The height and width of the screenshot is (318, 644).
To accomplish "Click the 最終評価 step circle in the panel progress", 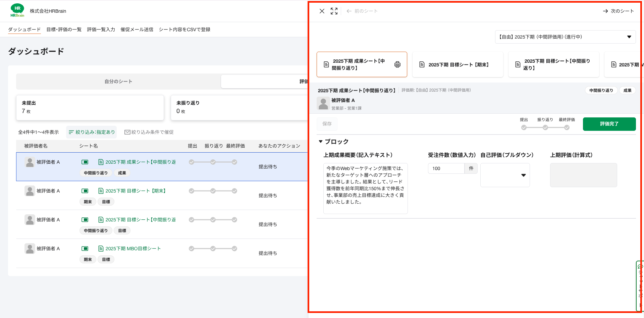I will (x=567, y=127).
